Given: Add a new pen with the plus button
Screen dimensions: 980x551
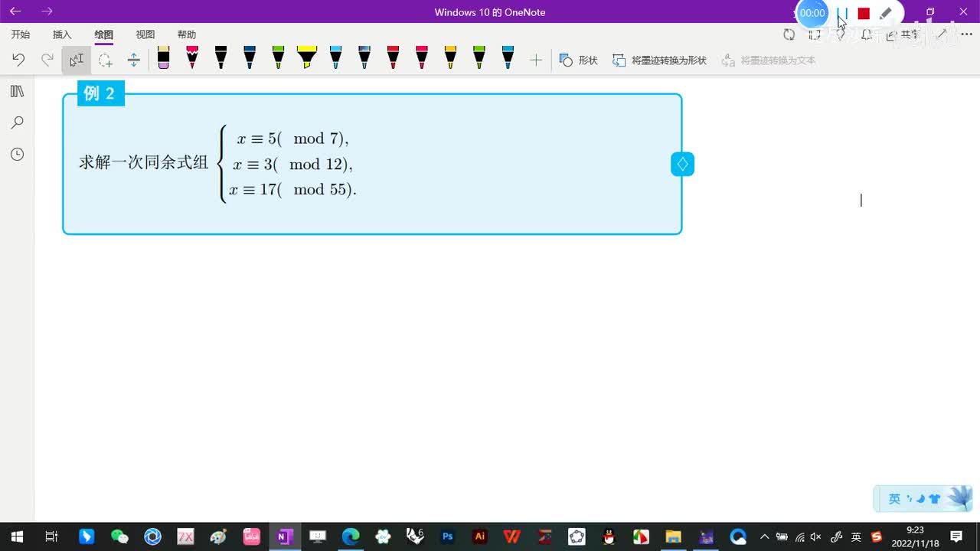Looking at the screenshot, I should pos(536,60).
